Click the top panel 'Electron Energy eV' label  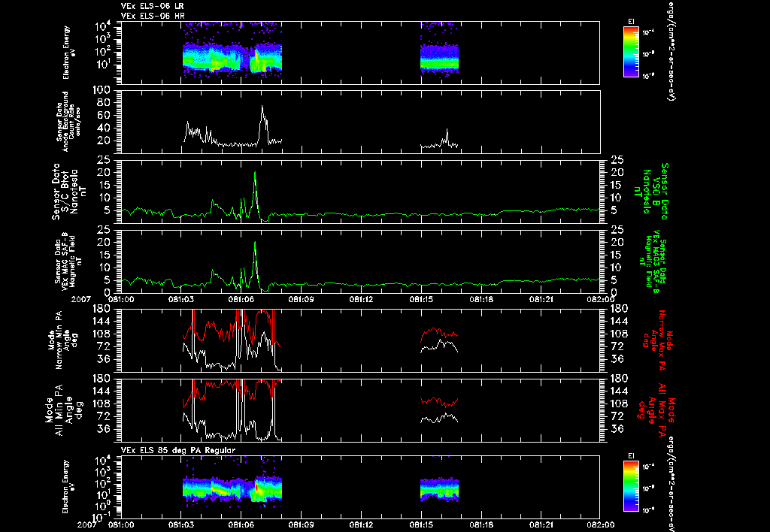pos(69,53)
